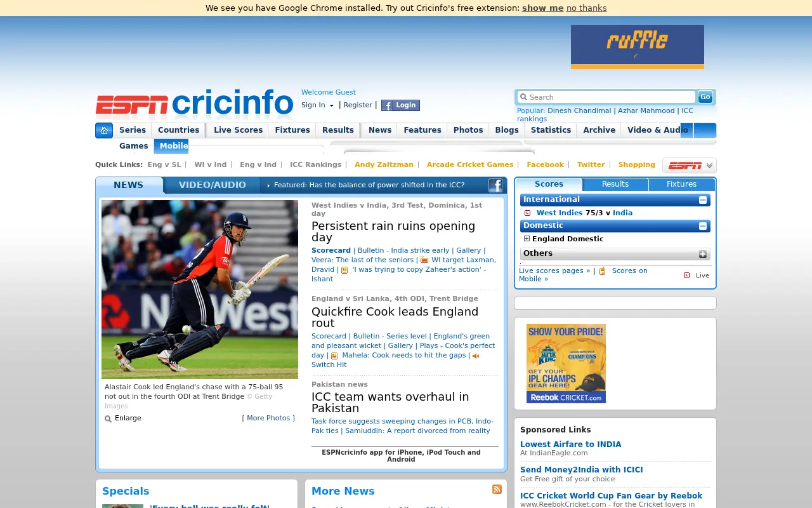Subscribe via More News RSS icon
This screenshot has height=508, width=812.
(x=497, y=489)
